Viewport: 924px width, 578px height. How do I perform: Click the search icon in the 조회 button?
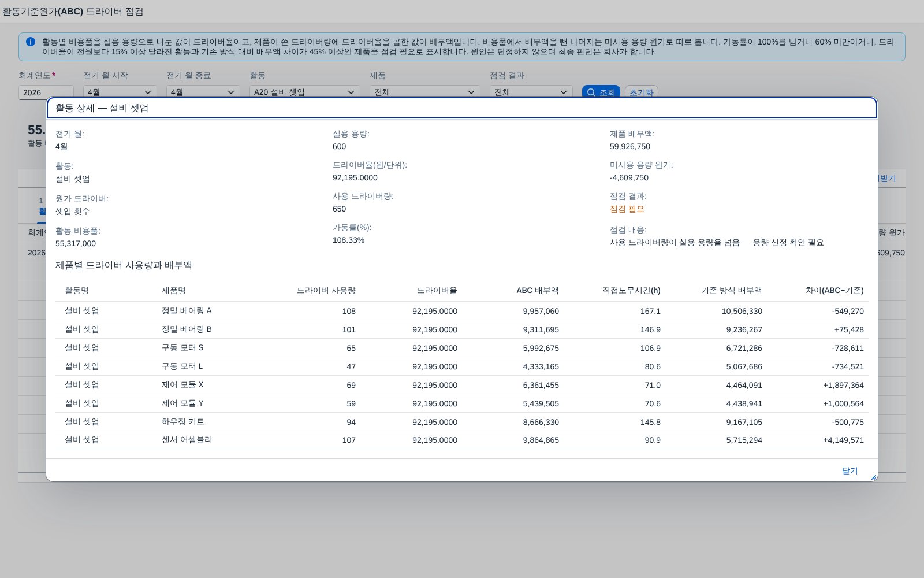[x=591, y=92]
